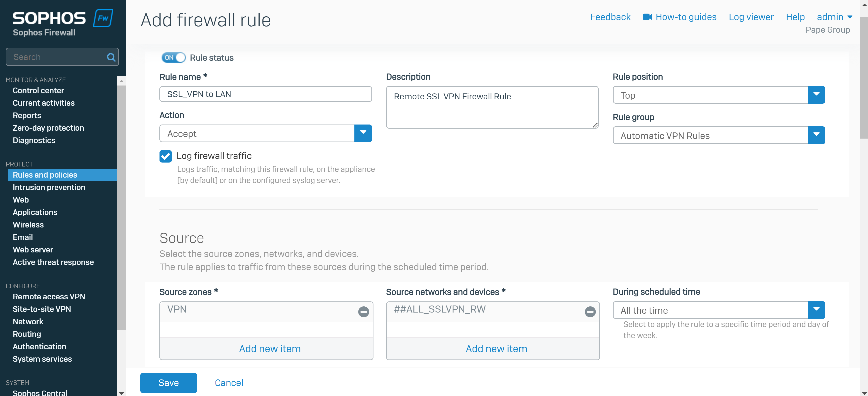Open Routing settings
The width and height of the screenshot is (868, 396).
coord(27,334)
